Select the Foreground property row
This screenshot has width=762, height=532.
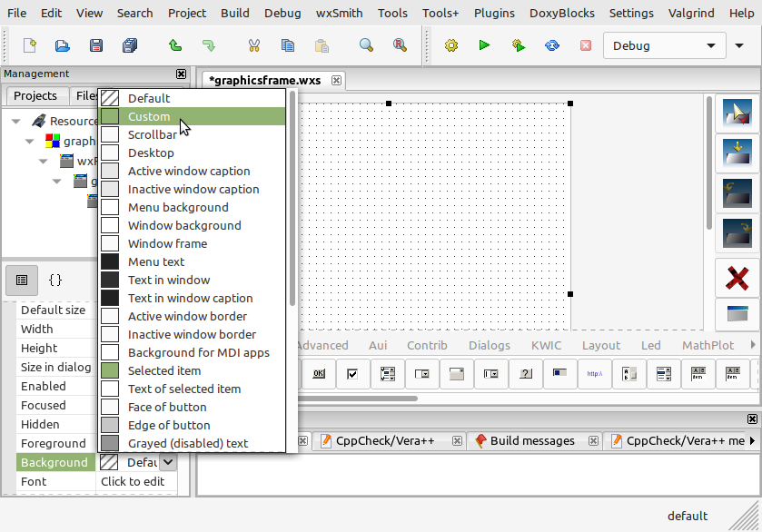point(56,443)
